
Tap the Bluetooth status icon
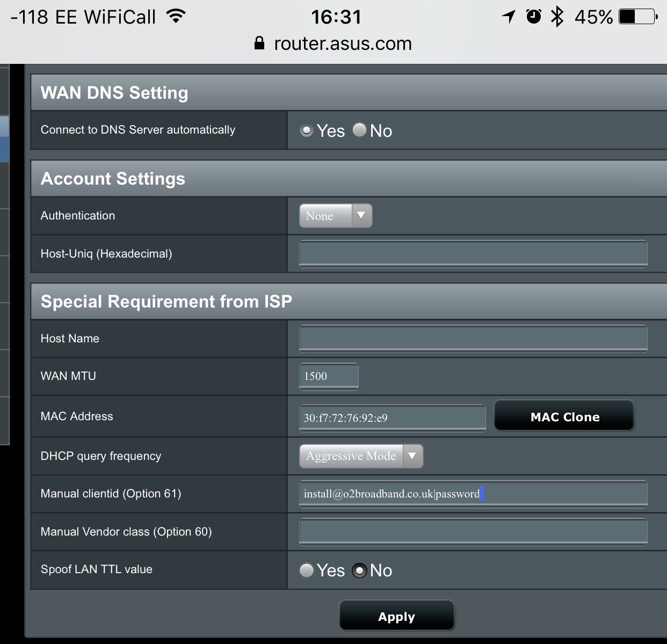point(557,17)
